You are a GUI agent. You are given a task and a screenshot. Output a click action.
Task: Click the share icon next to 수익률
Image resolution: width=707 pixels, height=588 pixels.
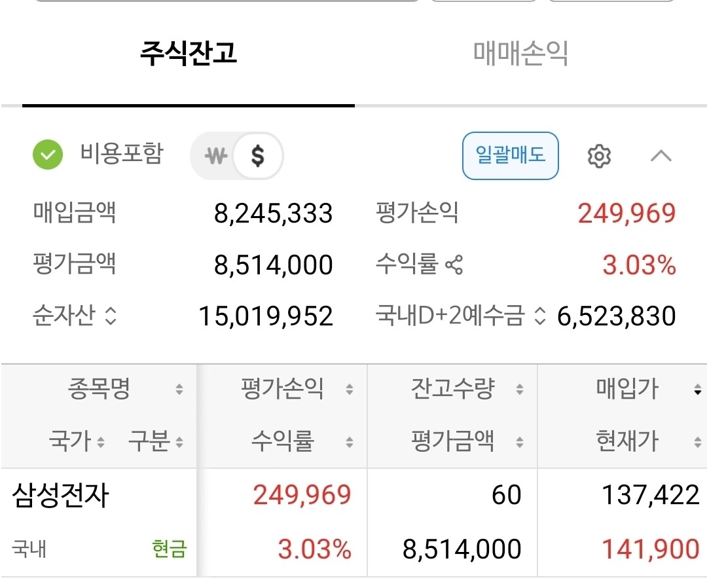[454, 265]
